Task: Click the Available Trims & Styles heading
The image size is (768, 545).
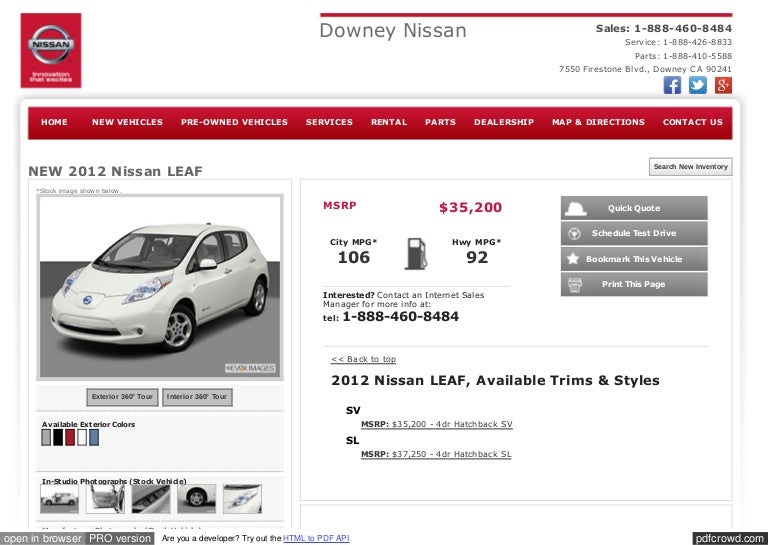Action: pos(495,380)
